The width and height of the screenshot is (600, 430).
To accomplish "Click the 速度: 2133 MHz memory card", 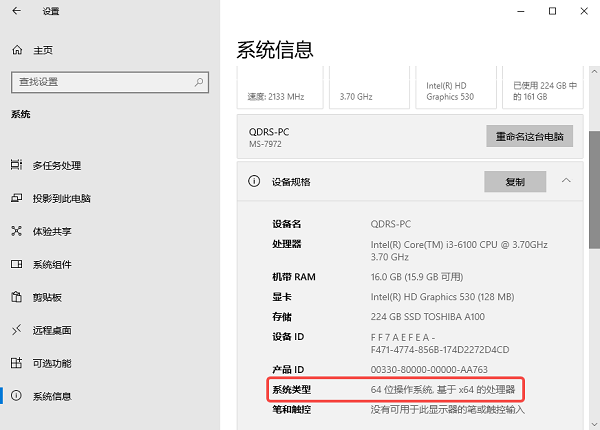I will pyautogui.click(x=280, y=87).
